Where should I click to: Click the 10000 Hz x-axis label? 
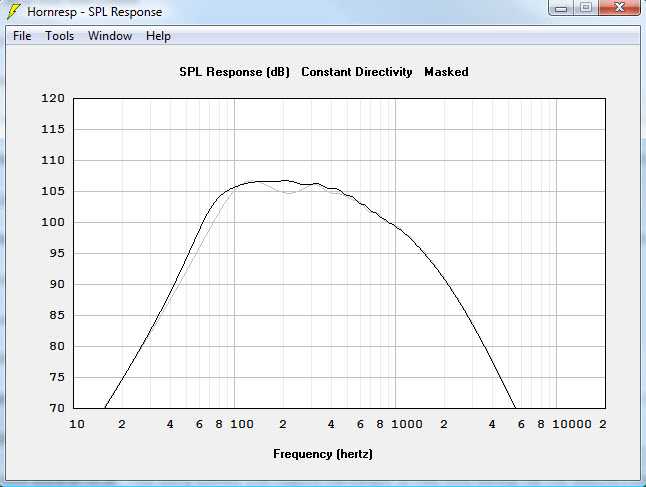[571, 424]
